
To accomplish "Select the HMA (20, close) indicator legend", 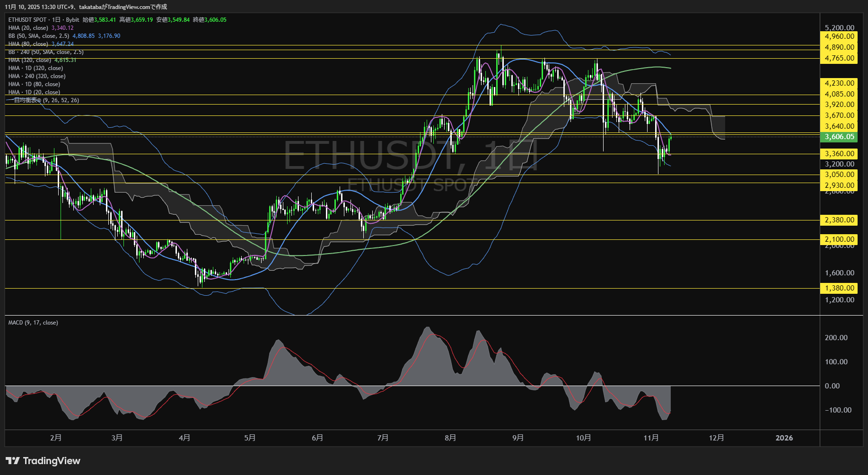I will tap(41, 28).
